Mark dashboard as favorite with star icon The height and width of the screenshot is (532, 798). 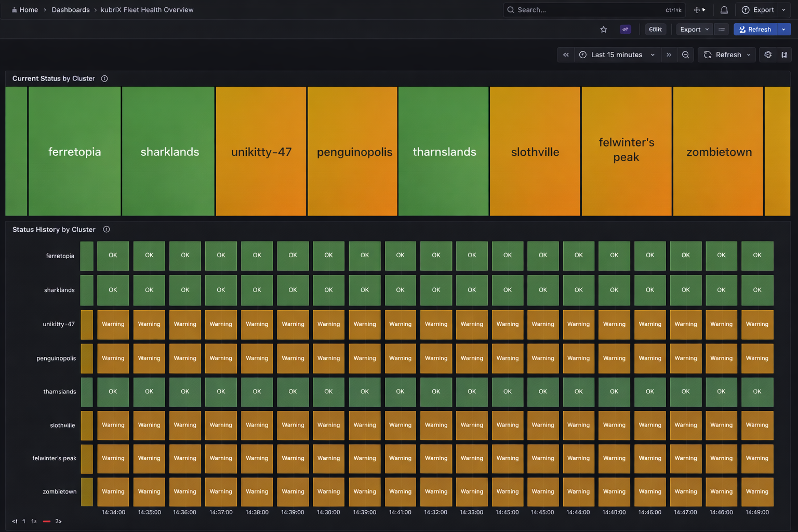click(604, 29)
